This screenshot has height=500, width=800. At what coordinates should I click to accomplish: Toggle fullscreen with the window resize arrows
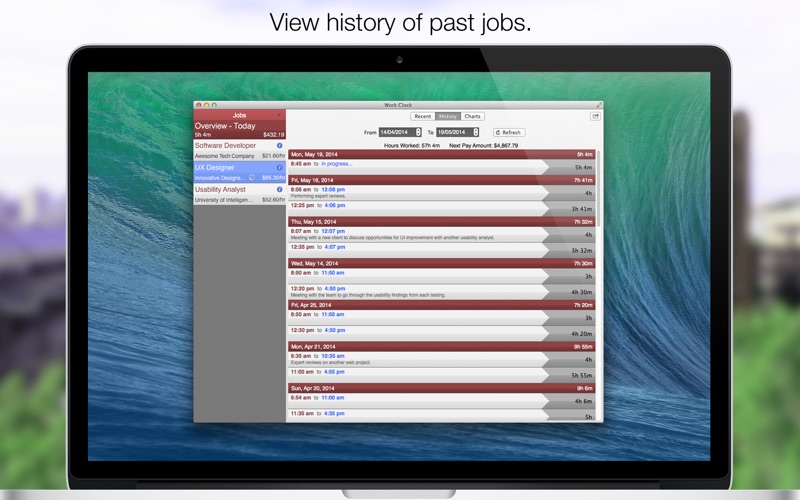599,105
